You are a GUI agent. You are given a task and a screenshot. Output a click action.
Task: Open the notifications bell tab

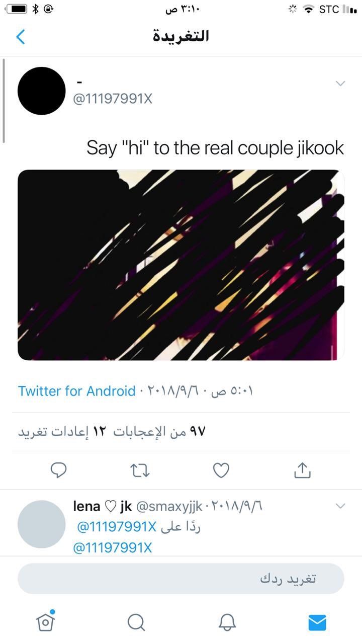(227, 622)
